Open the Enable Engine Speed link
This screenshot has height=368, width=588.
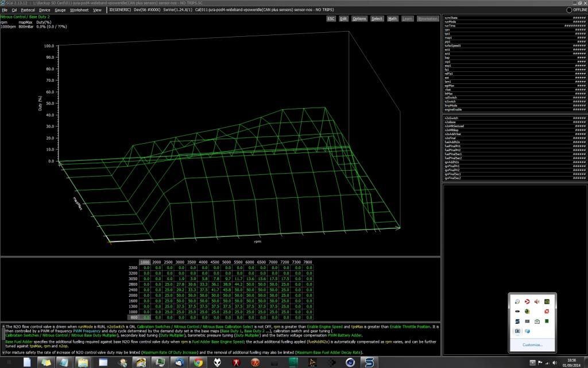coord(324,326)
